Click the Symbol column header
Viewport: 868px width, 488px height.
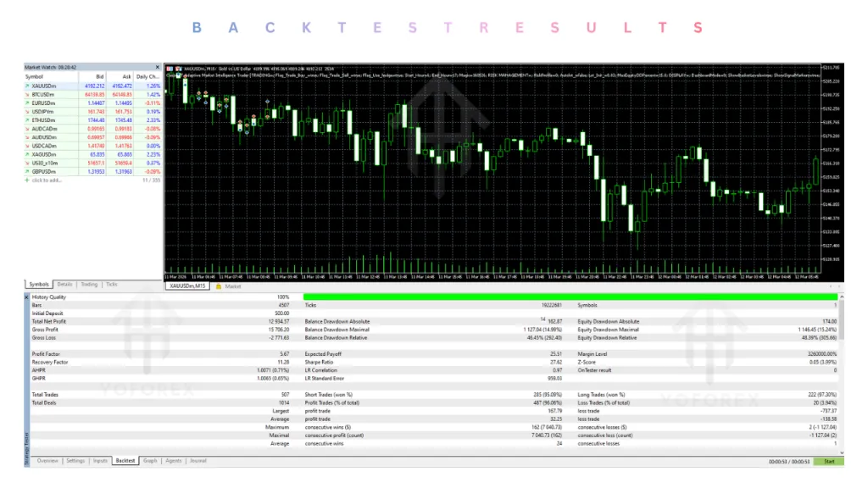click(x=51, y=77)
